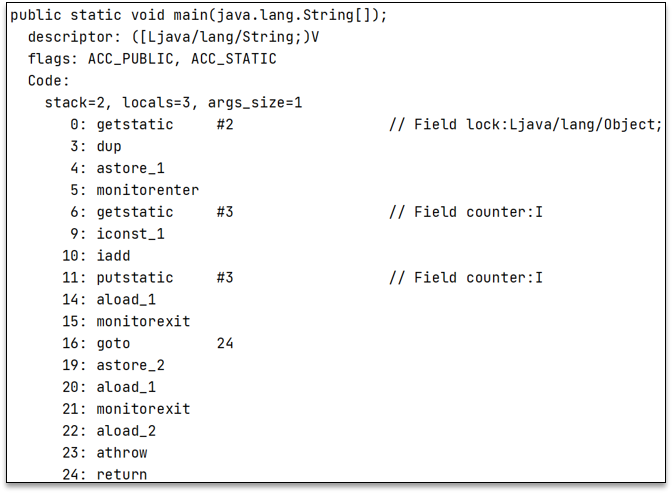Click the main method signature line
672x493 pixels.
(x=198, y=15)
